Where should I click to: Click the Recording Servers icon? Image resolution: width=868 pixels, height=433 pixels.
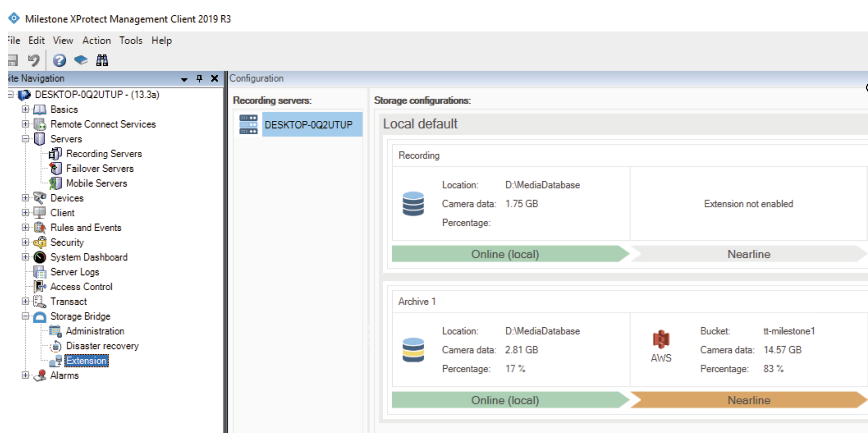[x=55, y=154]
